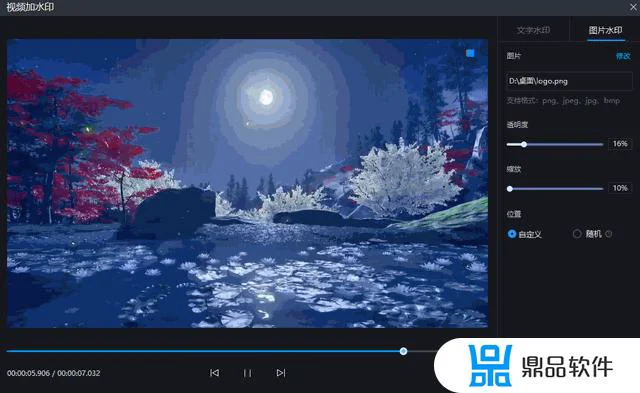
Task: Click the blue watermark square on preview
Action: [470, 53]
